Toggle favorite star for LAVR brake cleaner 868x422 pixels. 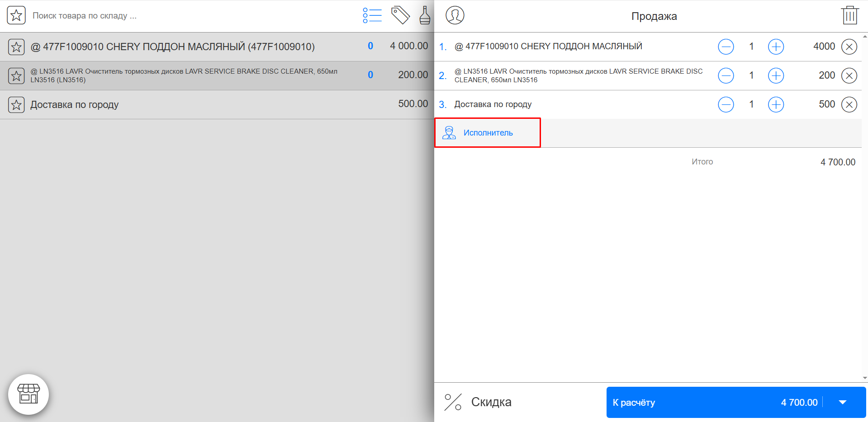tap(16, 75)
